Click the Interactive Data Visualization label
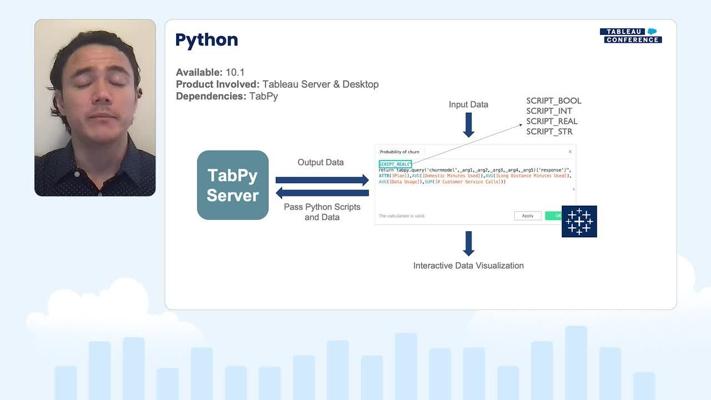Image resolution: width=711 pixels, height=400 pixels. pos(468,265)
